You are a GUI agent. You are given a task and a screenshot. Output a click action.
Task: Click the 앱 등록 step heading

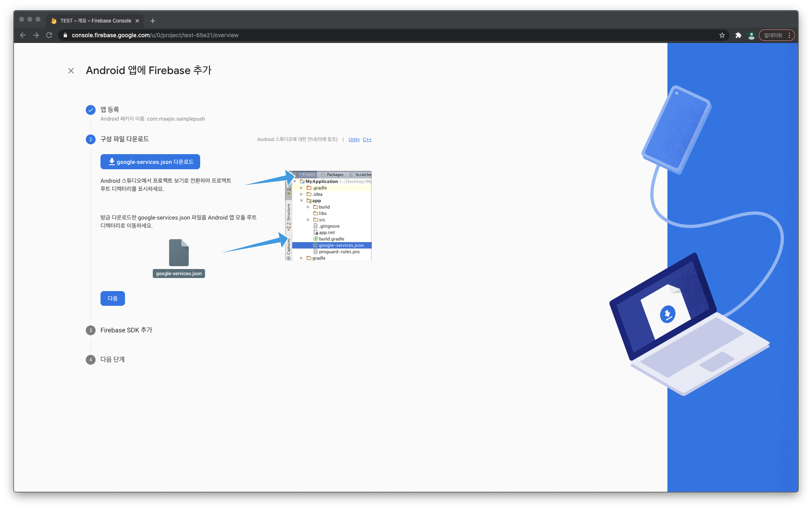pyautogui.click(x=110, y=110)
